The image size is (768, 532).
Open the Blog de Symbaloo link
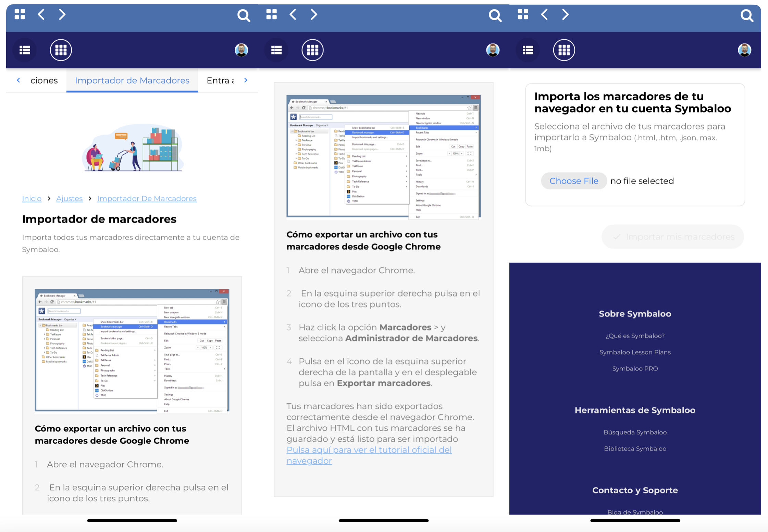click(x=635, y=512)
